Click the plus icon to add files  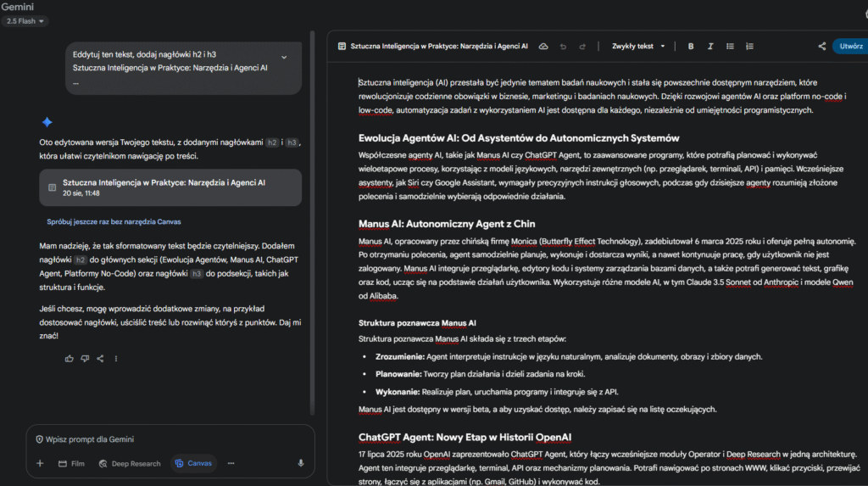[x=40, y=463]
